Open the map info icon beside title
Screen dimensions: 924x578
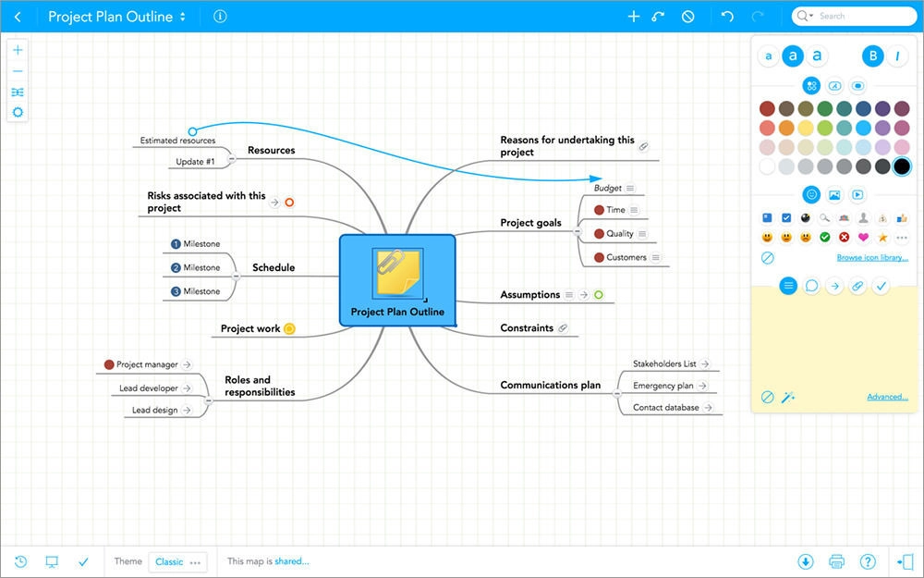pos(220,17)
